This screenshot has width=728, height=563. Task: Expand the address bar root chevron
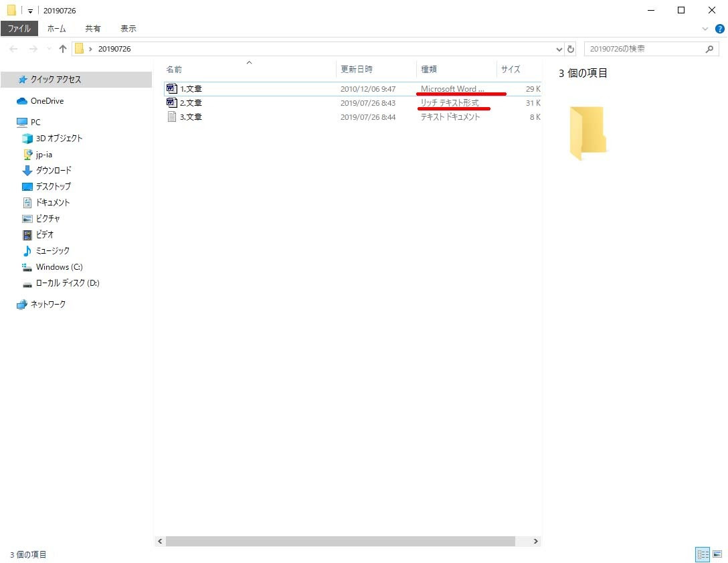90,49
